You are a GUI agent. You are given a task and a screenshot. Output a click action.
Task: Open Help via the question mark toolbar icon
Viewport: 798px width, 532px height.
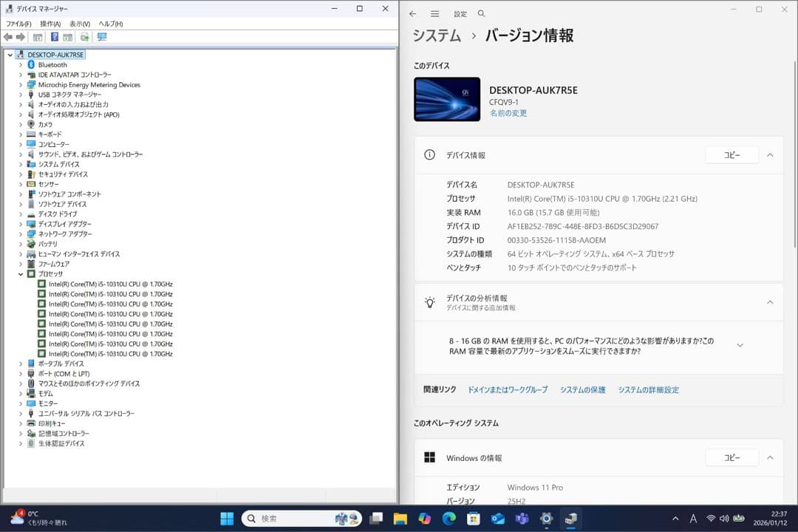53,36
